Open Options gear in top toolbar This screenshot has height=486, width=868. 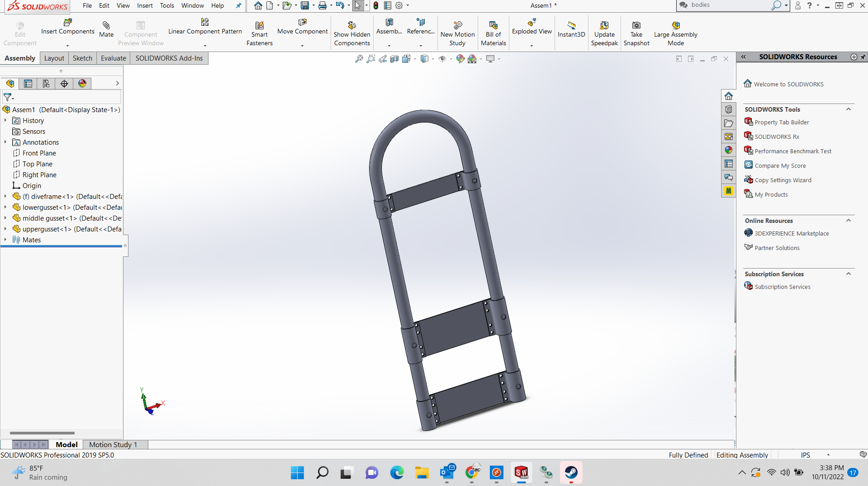pyautogui.click(x=399, y=5)
